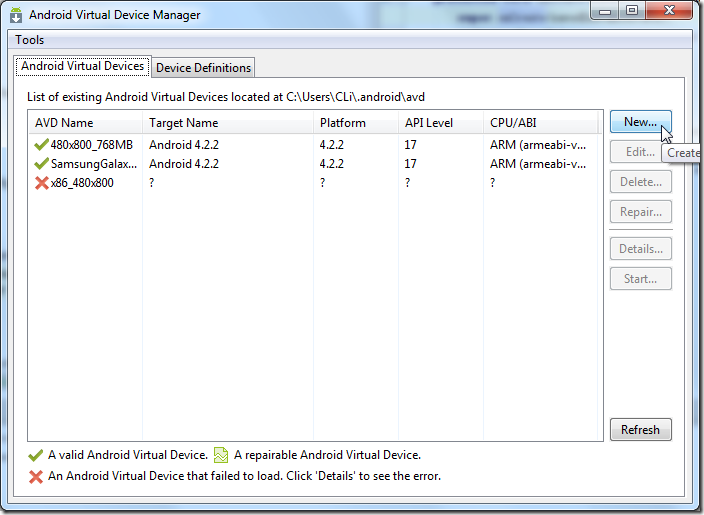The width and height of the screenshot is (704, 515).
Task: Click ARM (armeabi-v... in the 480x800_768MB row
Action: click(x=538, y=145)
